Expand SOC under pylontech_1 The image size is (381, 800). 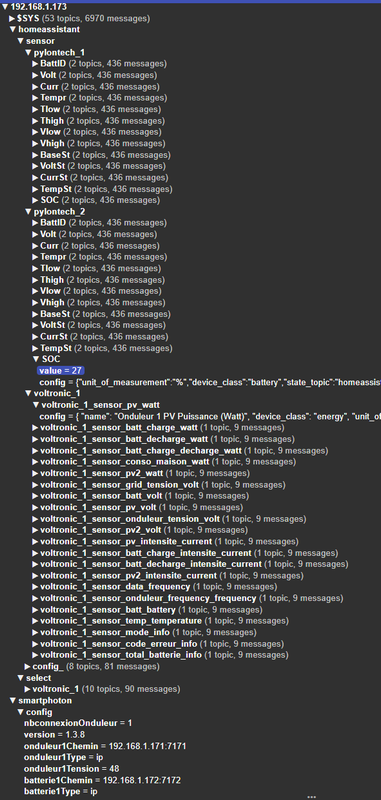35,200
